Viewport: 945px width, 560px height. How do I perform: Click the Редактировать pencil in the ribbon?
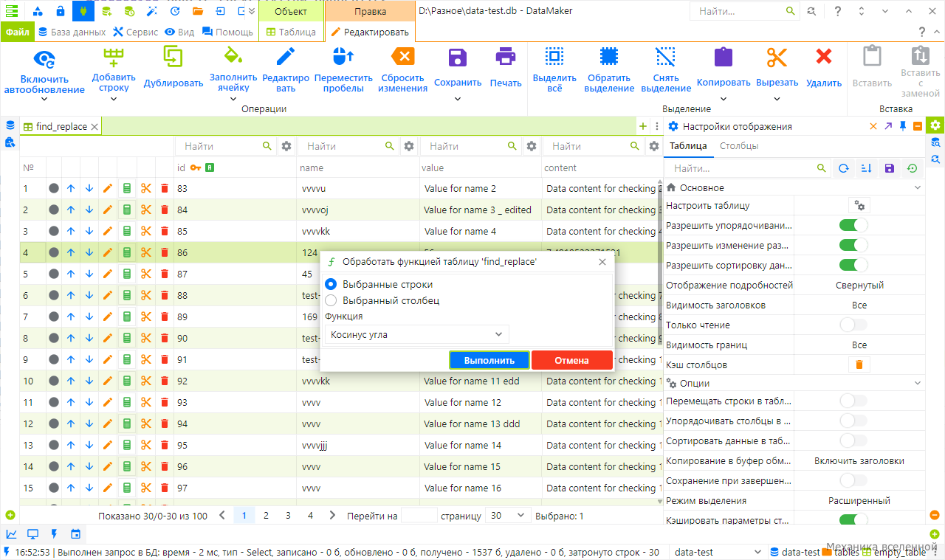pos(285,58)
